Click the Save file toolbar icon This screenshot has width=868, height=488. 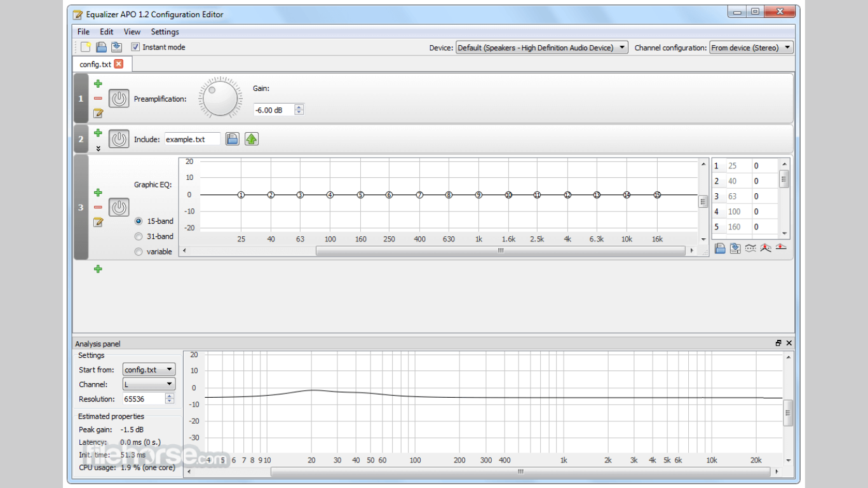[116, 47]
